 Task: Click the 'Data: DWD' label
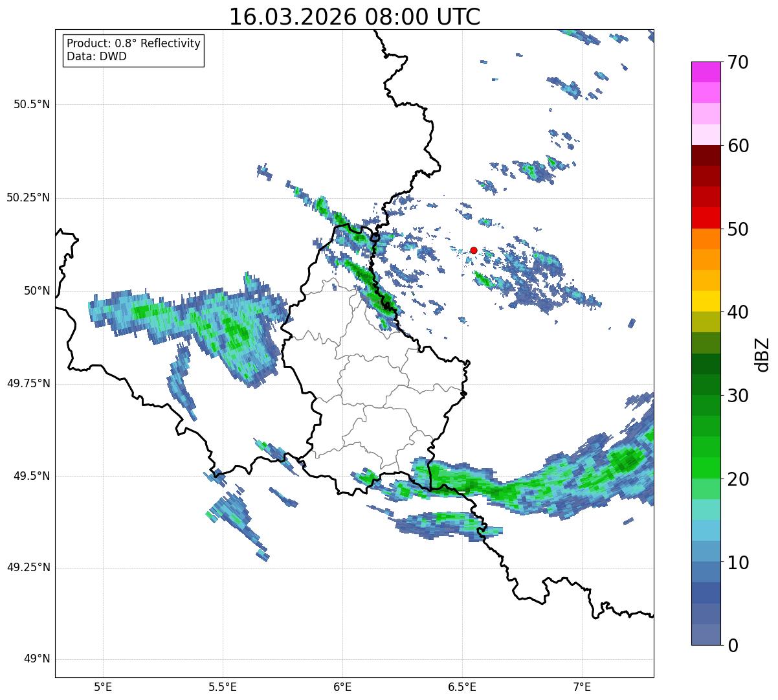(96, 56)
